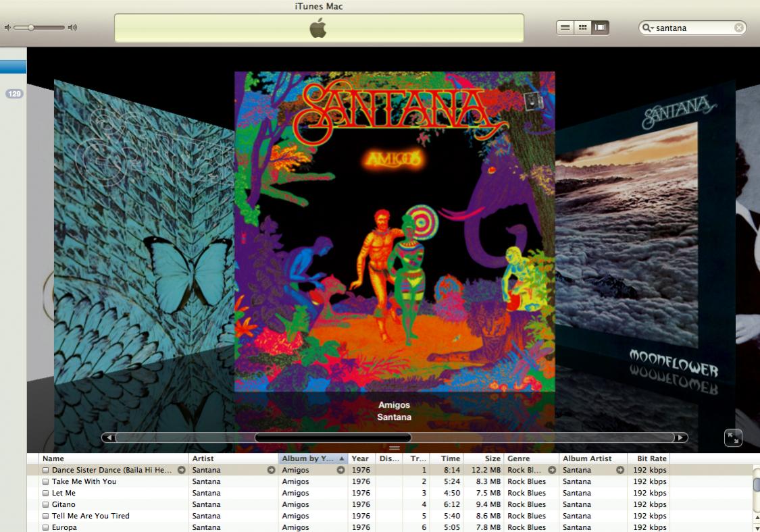Select the butterfly album cover

point(144,232)
